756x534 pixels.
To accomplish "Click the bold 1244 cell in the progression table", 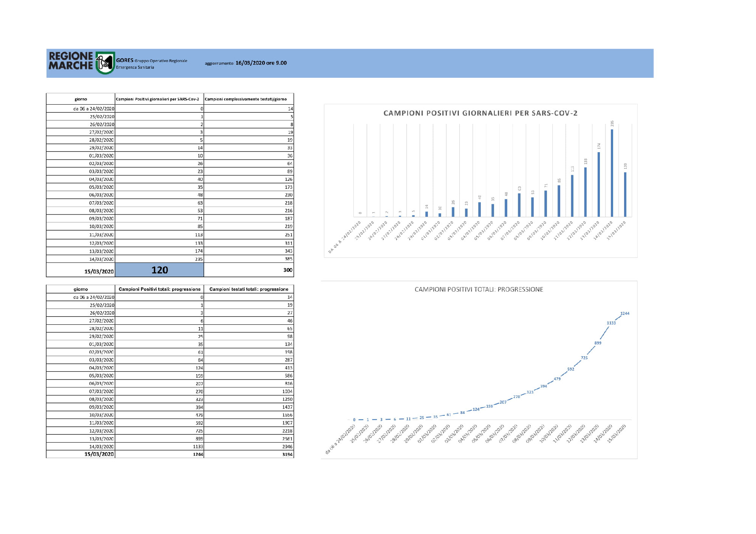I will (160, 454).
